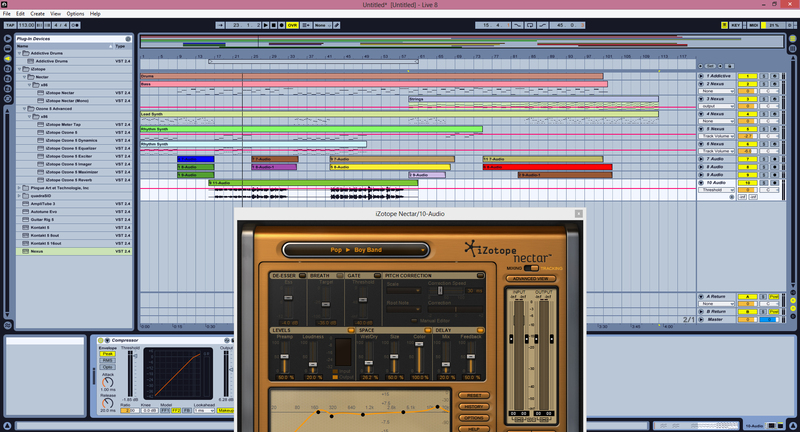This screenshot has height=432, width=800.
Task: Open the Track Volume chooser on 5 Nexus
Action: [x=717, y=136]
